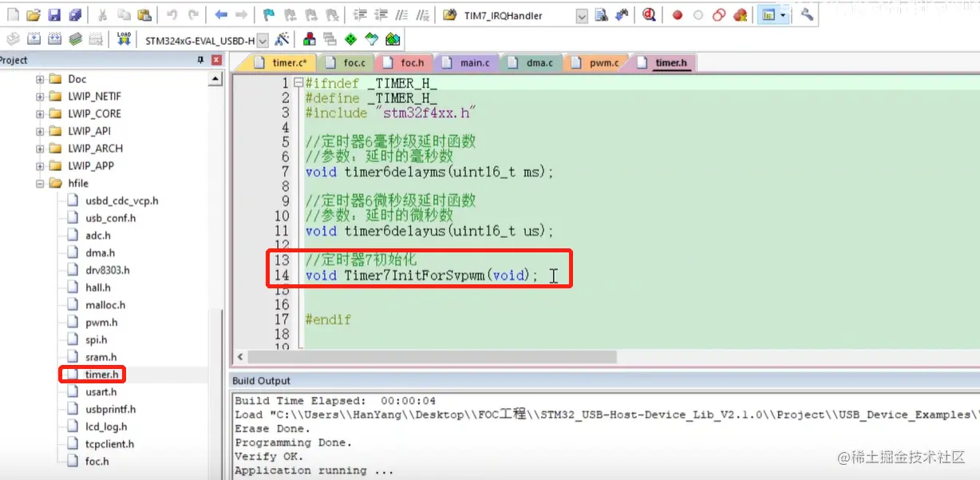Image resolution: width=980 pixels, height=480 pixels.
Task: Rebuild all target files icon
Action: tap(54, 39)
